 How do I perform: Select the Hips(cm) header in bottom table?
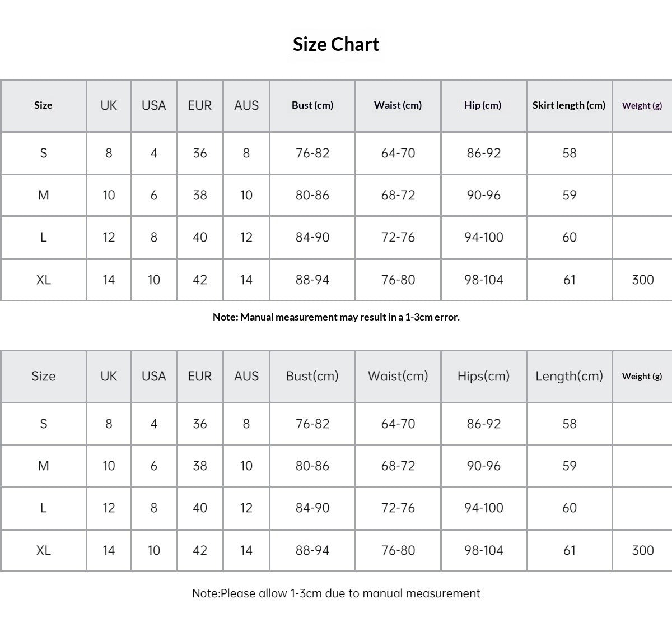coord(484,376)
